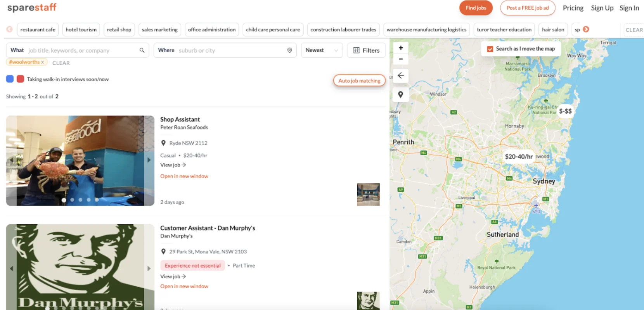Click the search magnifier icon
Image resolution: width=644 pixels, height=310 pixels.
(x=142, y=50)
